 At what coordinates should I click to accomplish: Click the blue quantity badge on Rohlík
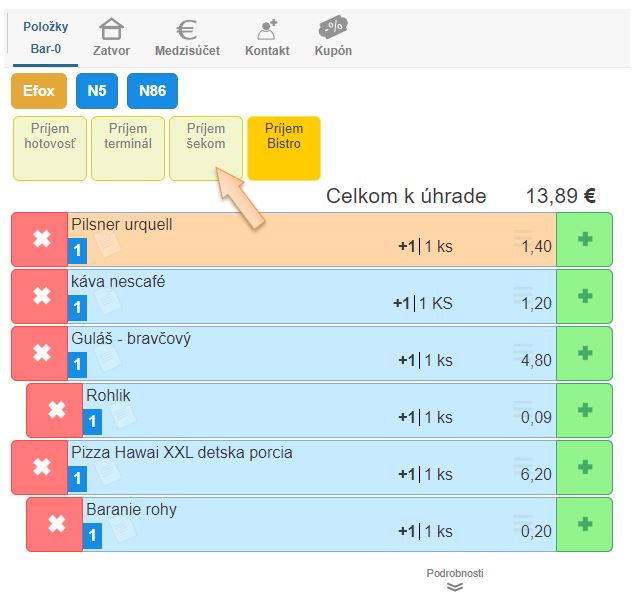pos(93,422)
